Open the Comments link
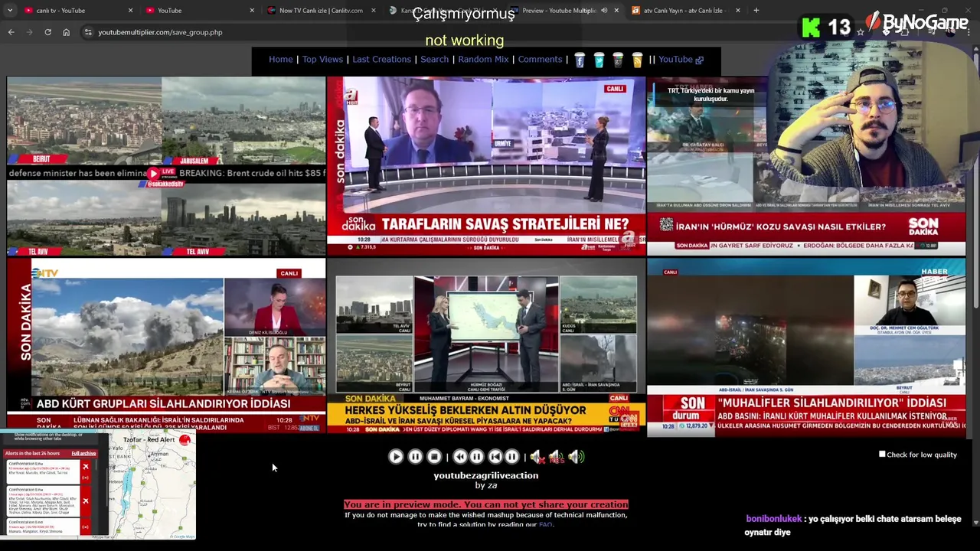This screenshot has width=980, height=551. coord(540,60)
